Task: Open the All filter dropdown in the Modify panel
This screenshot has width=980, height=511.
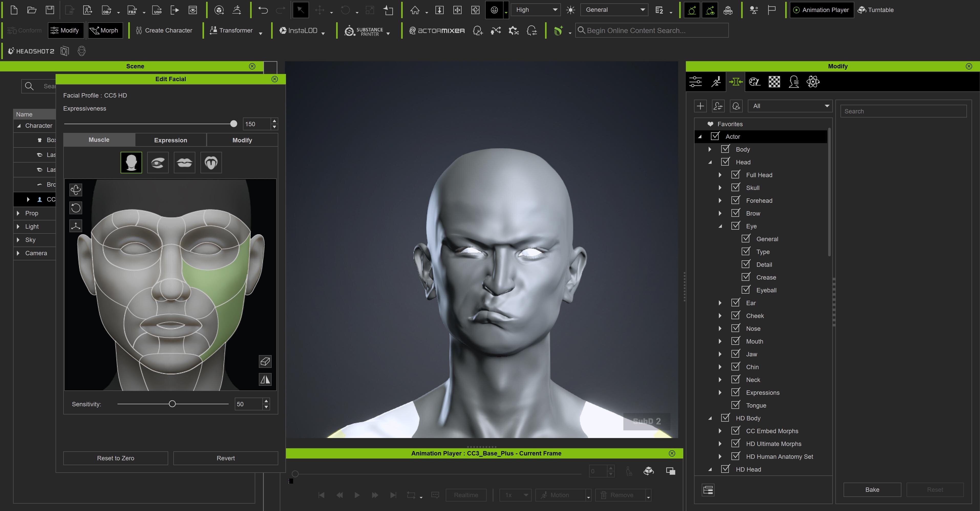Action: click(790, 106)
